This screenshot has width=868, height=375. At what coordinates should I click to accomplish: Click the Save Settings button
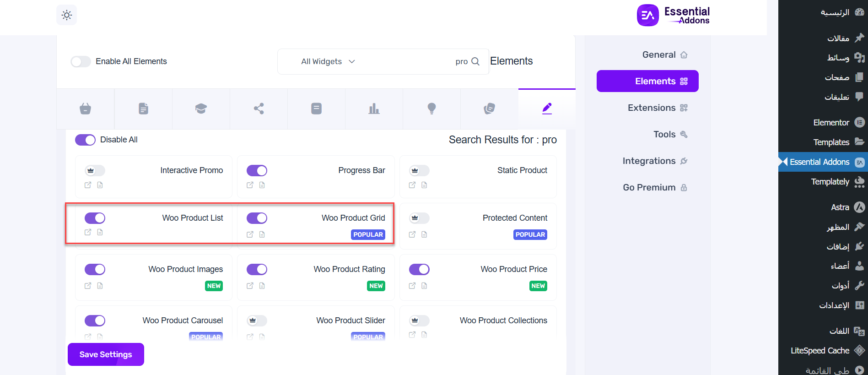(x=106, y=354)
